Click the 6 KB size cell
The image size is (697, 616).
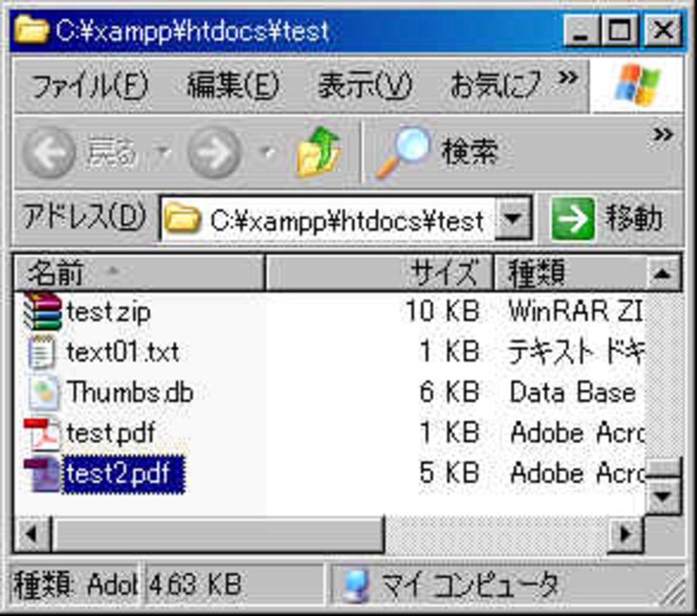(450, 392)
